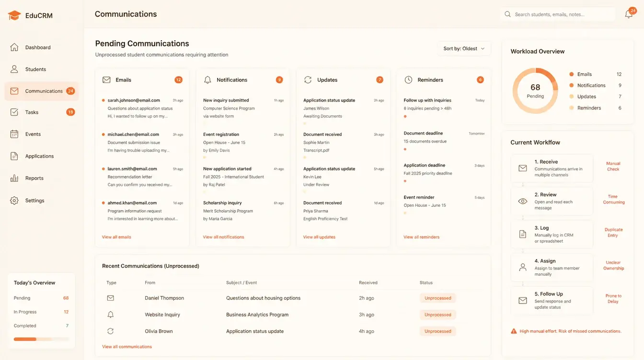The width and height of the screenshot is (644, 360).
Task: Click the bell icon in the Notifications card header
Action: [207, 80]
